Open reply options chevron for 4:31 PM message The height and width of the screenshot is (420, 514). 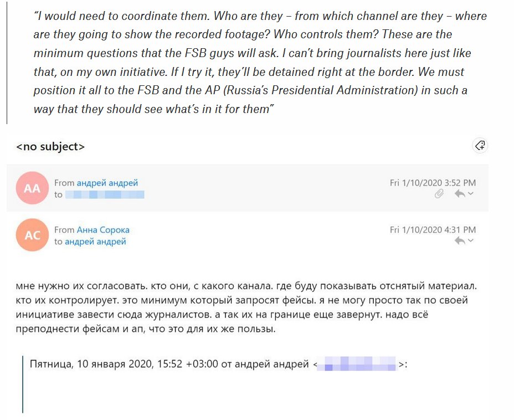(471, 241)
